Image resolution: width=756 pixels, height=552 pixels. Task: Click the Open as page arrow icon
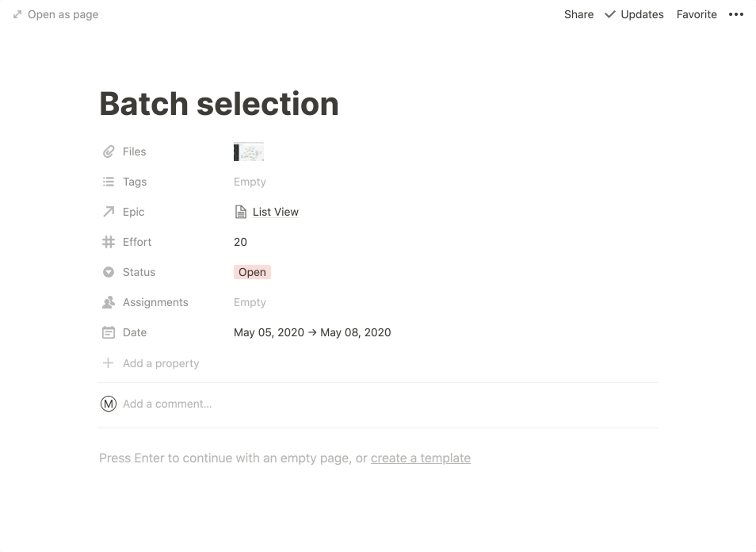pyautogui.click(x=17, y=13)
